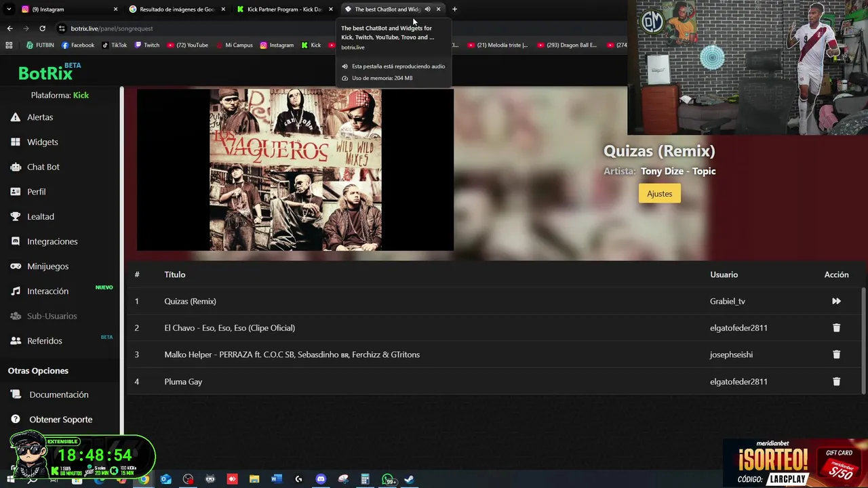This screenshot has width=868, height=488.
Task: Open the Perfil profile card icon
Action: (16, 192)
